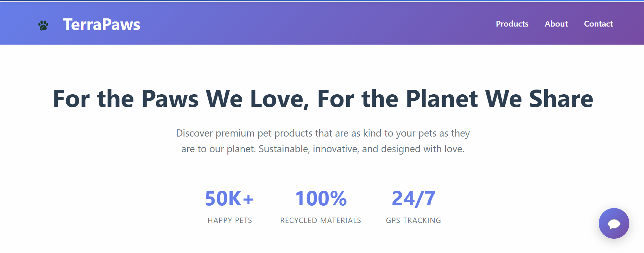Image resolution: width=644 pixels, height=253 pixels.
Task: Click the word "Love," in the headline
Action: [280, 99]
